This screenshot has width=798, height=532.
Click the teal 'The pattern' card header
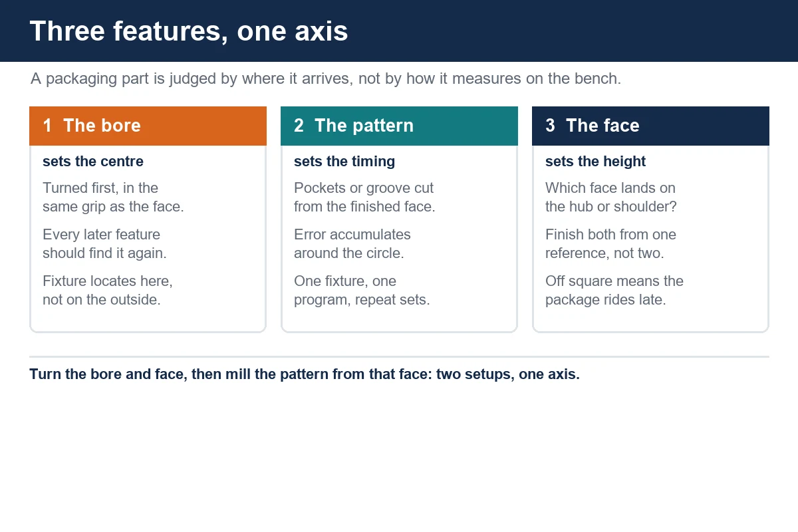[x=399, y=126]
